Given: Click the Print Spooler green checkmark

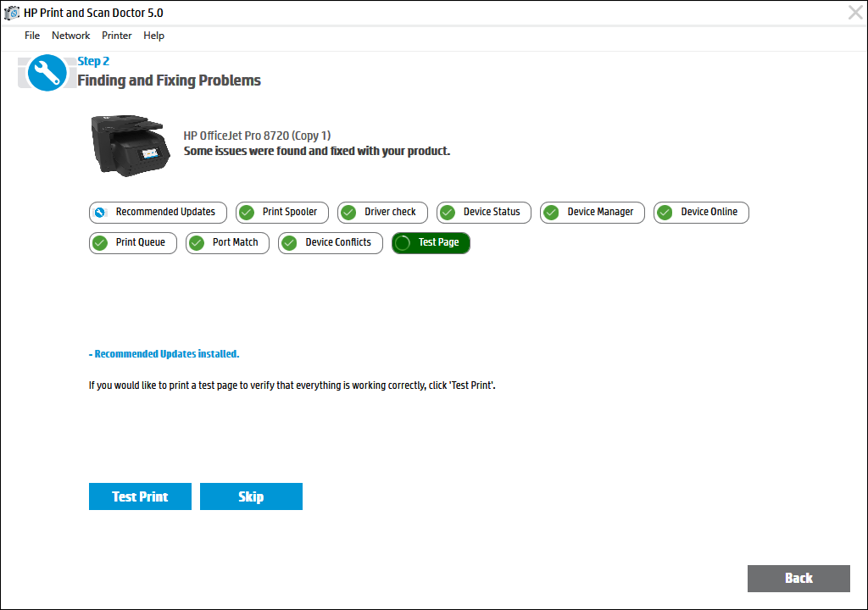Looking at the screenshot, I should click(247, 213).
